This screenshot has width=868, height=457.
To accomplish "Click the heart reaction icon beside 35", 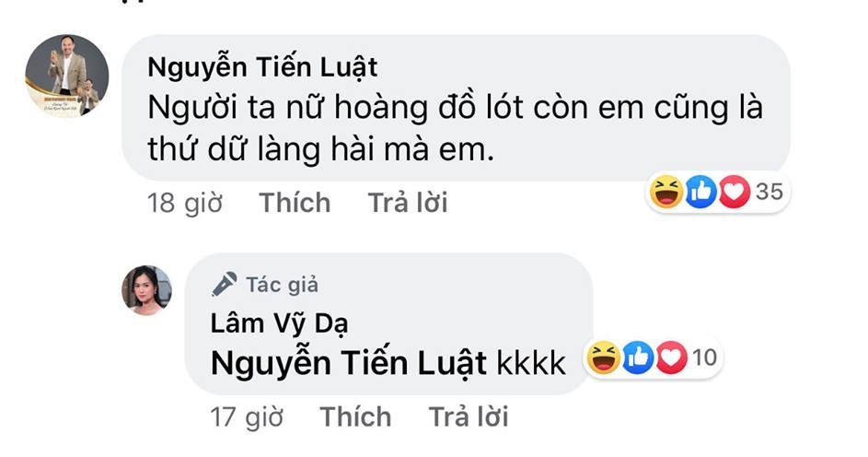I will 734,192.
